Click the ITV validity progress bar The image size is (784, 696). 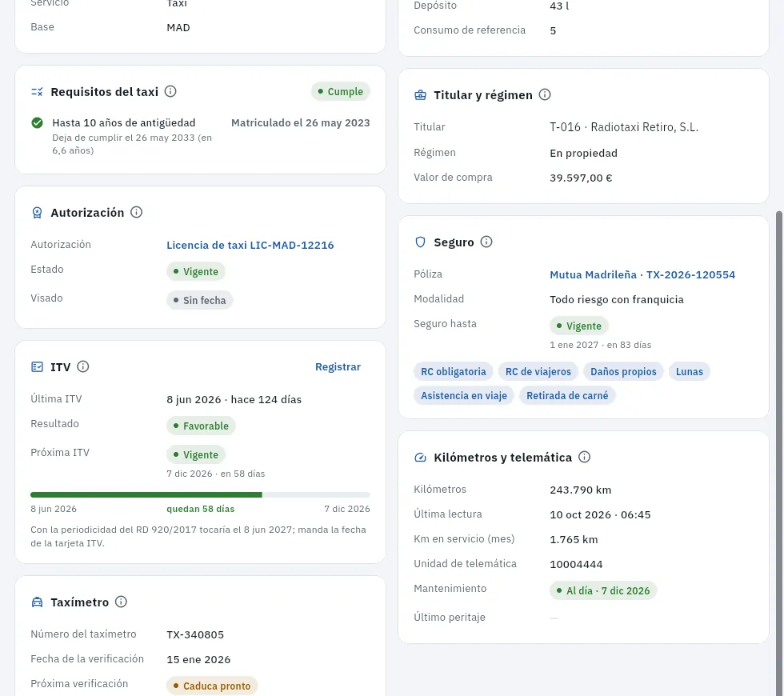pyautogui.click(x=201, y=494)
